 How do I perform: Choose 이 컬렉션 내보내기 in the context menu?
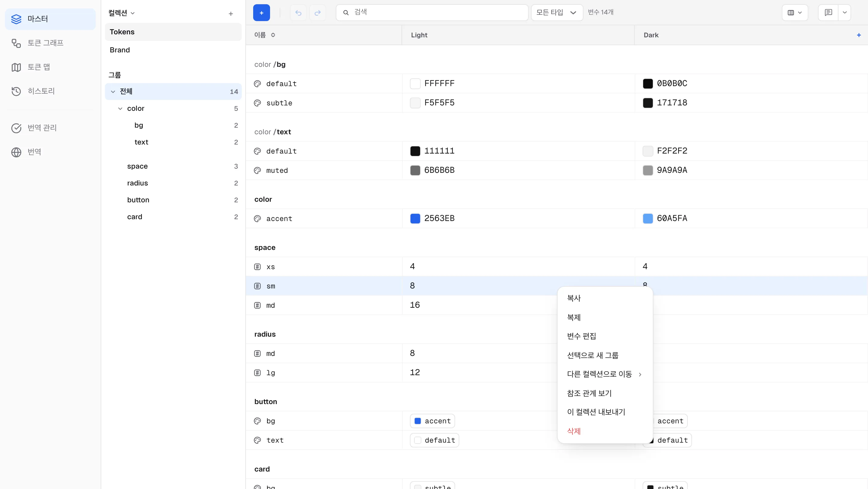click(605, 412)
